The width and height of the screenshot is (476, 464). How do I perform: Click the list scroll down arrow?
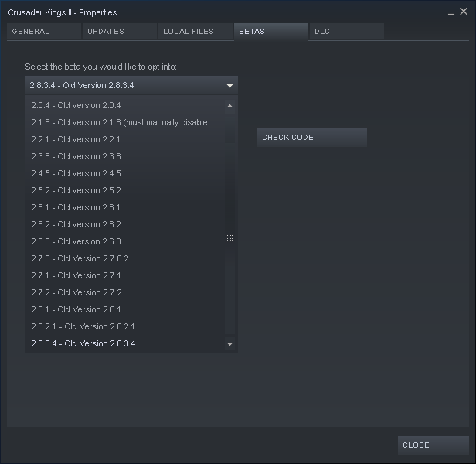pyautogui.click(x=229, y=344)
